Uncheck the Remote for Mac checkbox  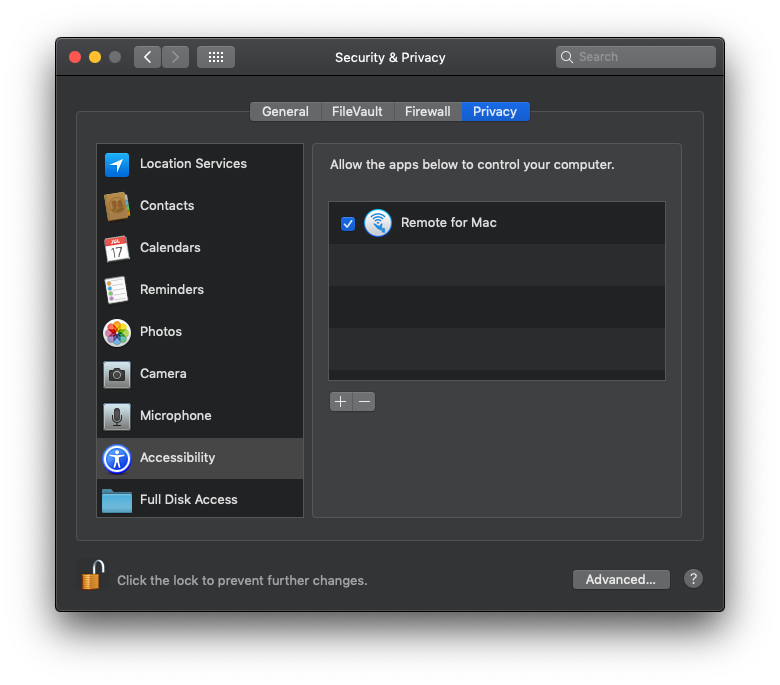pyautogui.click(x=348, y=223)
